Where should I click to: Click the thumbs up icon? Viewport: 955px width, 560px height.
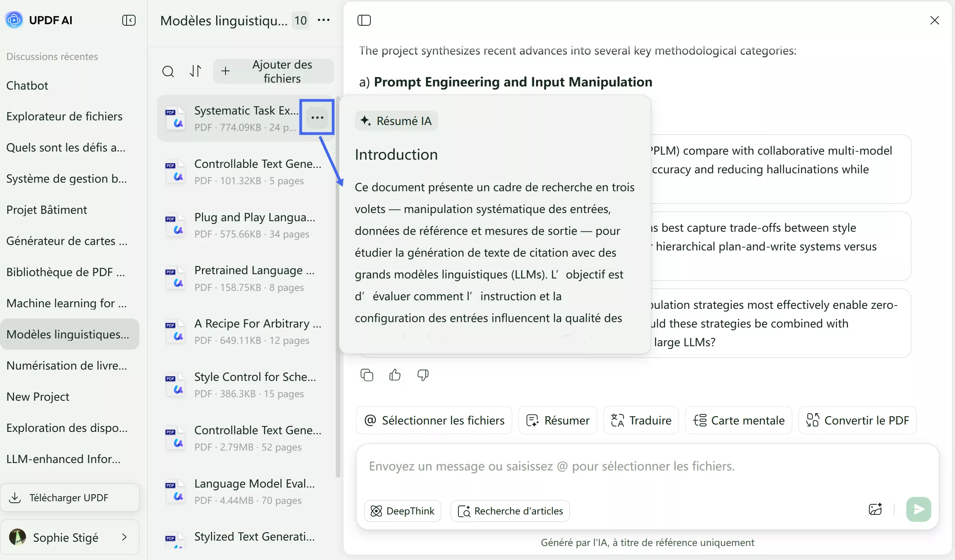click(395, 375)
